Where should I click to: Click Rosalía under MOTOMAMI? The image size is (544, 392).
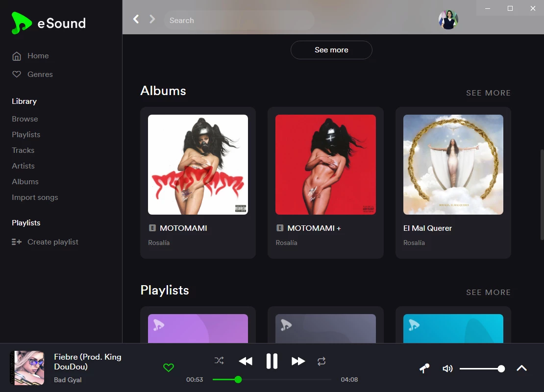[159, 243]
